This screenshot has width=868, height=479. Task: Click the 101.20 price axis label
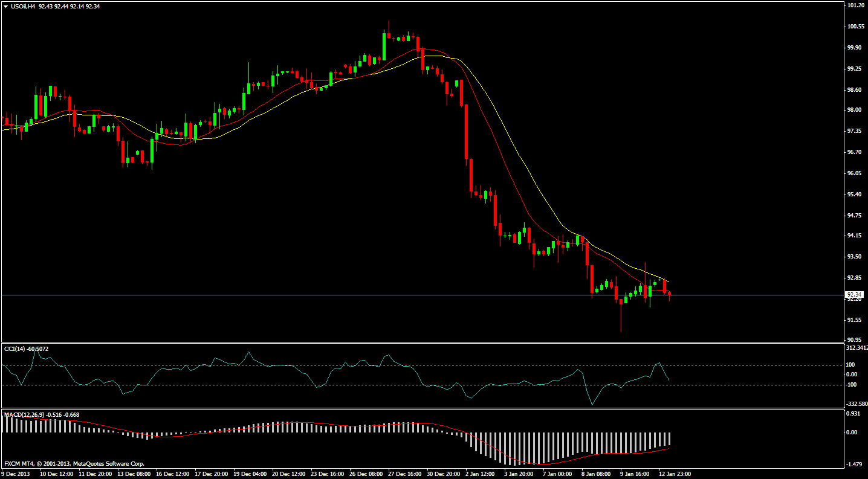point(855,5)
